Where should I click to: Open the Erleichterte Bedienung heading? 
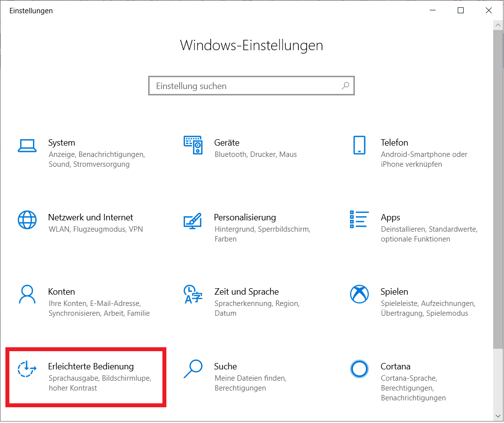(91, 366)
